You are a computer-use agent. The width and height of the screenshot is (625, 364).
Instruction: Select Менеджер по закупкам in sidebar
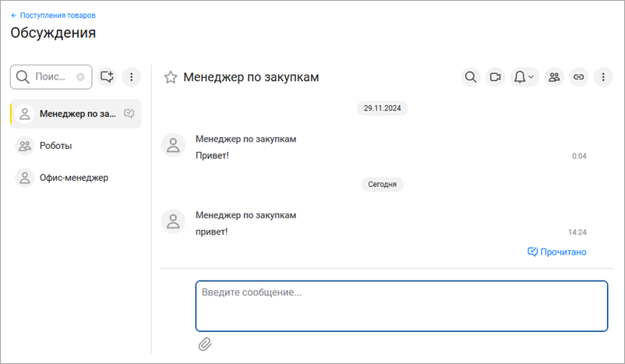(x=76, y=114)
